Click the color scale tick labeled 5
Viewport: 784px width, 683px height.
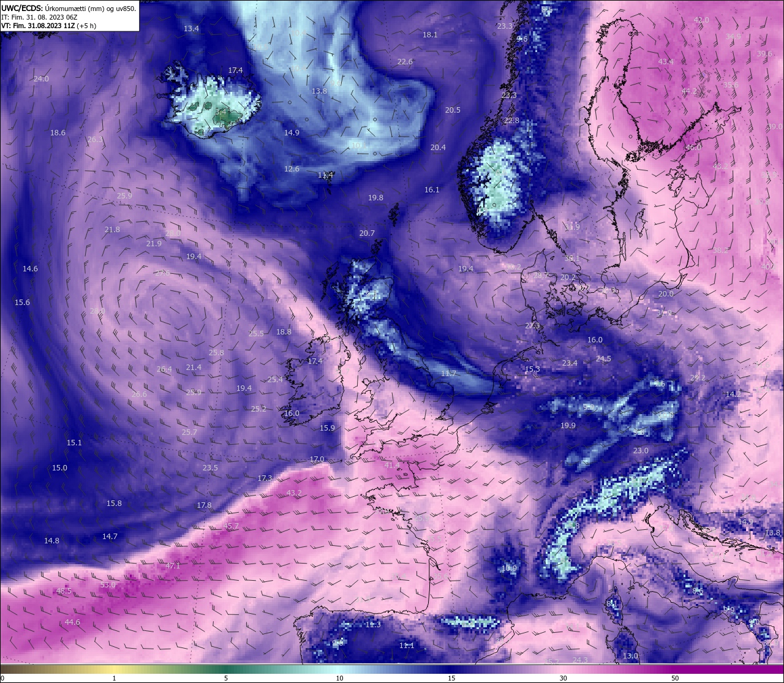pos(226,678)
